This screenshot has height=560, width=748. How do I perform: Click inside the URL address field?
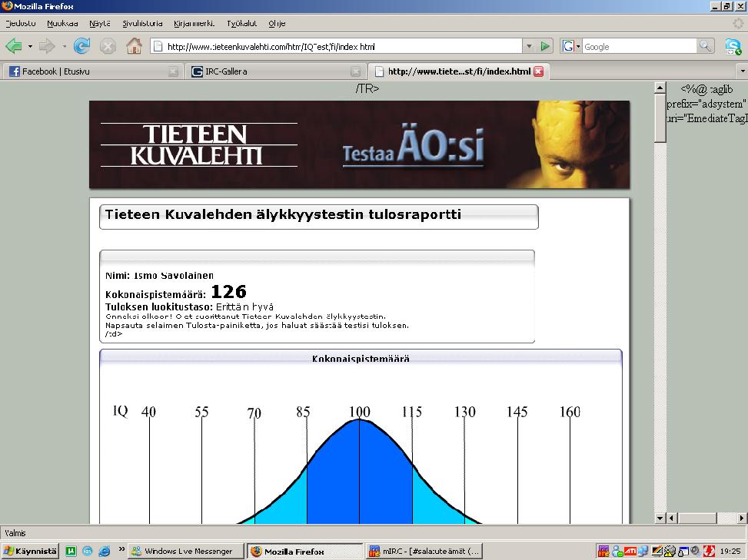pos(338,46)
